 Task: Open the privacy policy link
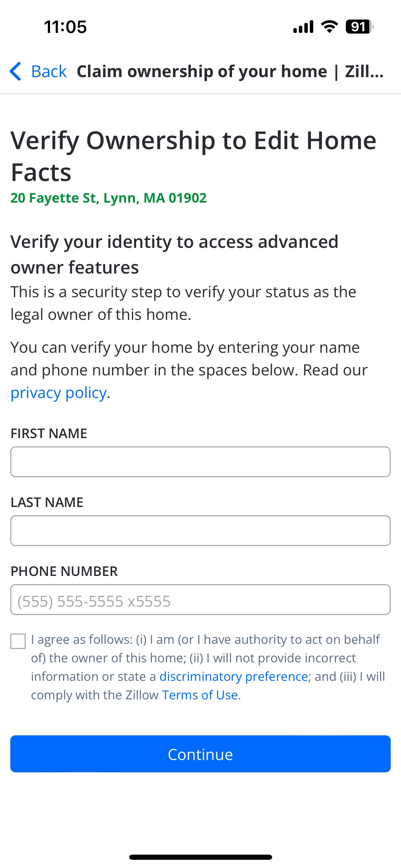59,393
